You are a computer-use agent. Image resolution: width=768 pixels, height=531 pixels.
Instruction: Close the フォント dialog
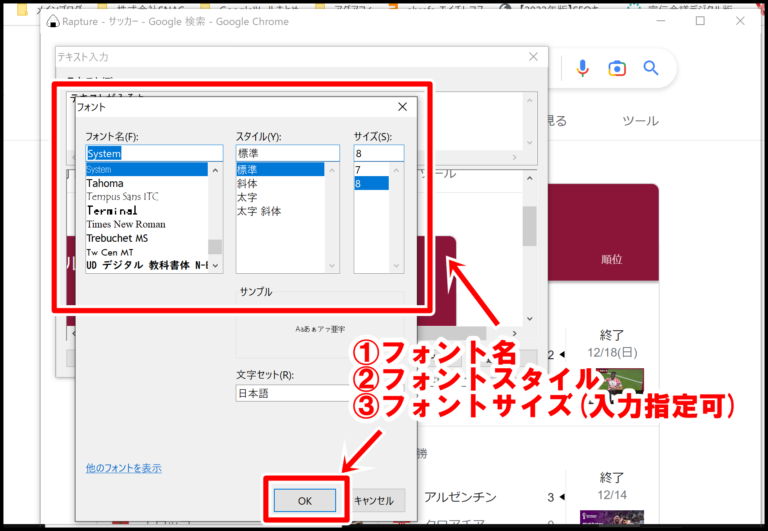pyautogui.click(x=403, y=107)
